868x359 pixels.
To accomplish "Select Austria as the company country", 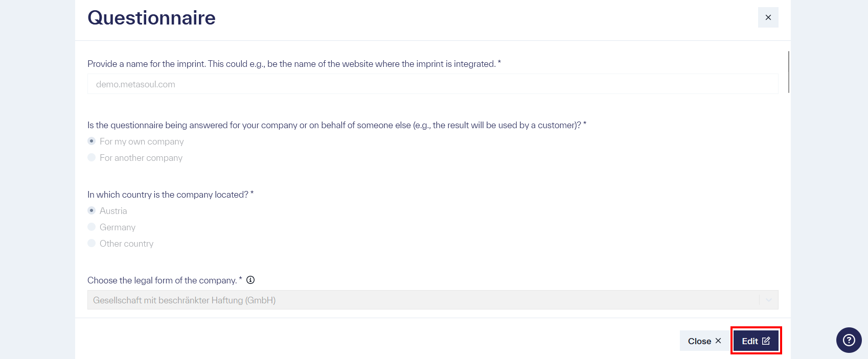I will click(91, 210).
